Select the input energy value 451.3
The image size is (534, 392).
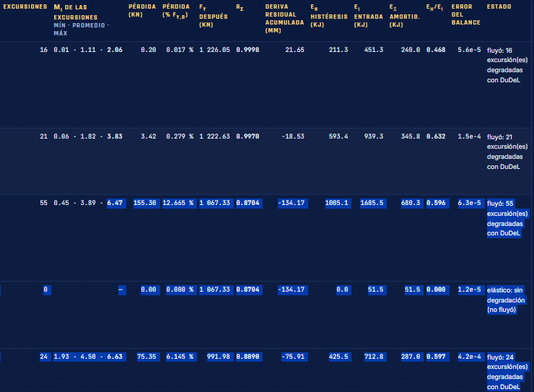[374, 50]
